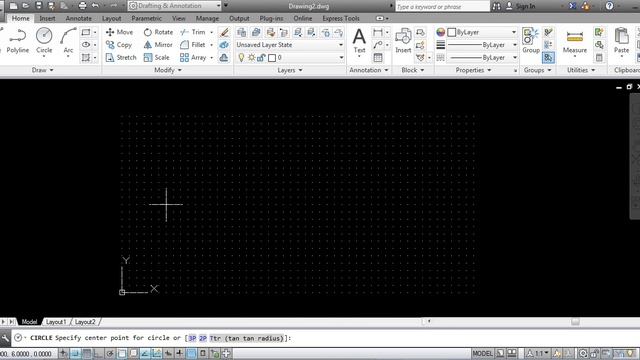Open the Annotate ribbon tab
Screen dimensions: 640x360
coord(78,18)
